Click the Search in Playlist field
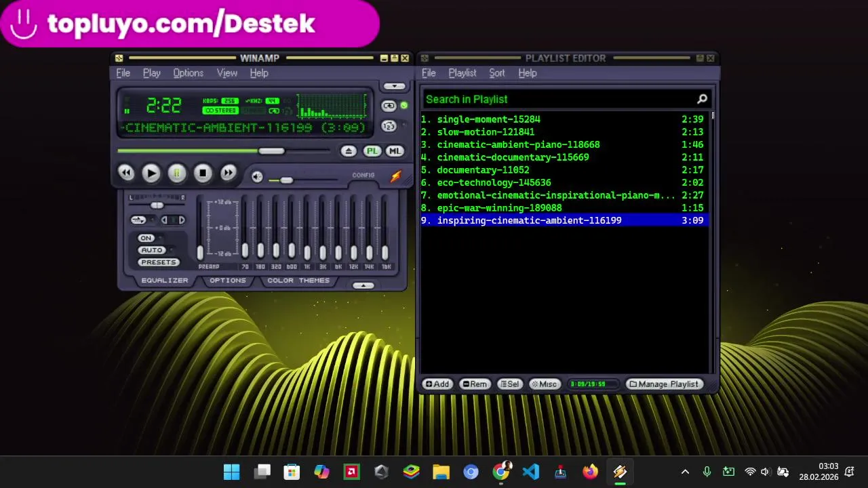This screenshot has height=488, width=868. click(557, 99)
